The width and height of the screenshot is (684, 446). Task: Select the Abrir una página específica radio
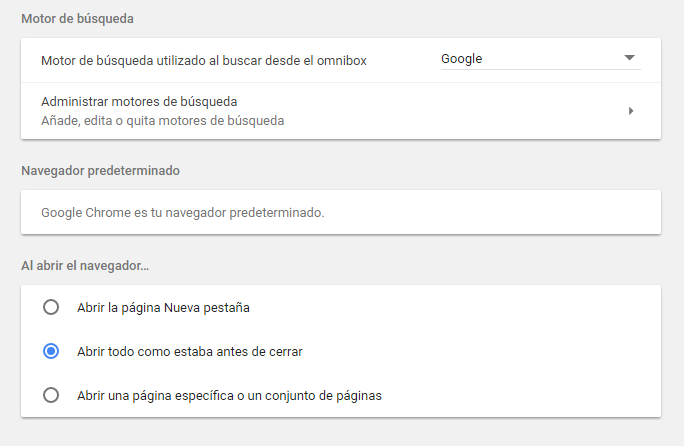51,395
